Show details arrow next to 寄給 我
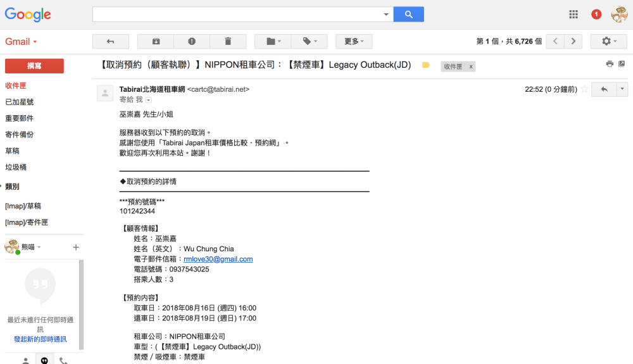Viewport: 633px width, 364px height. 148,100
